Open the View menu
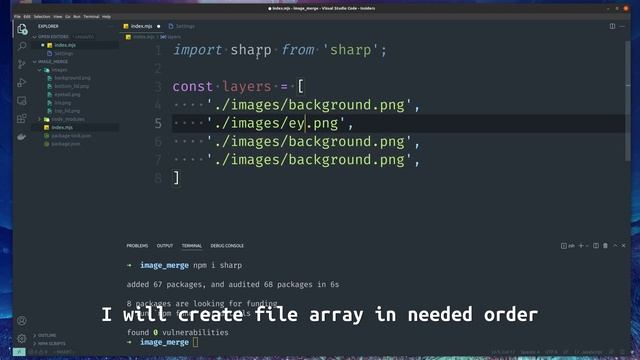 58,17
